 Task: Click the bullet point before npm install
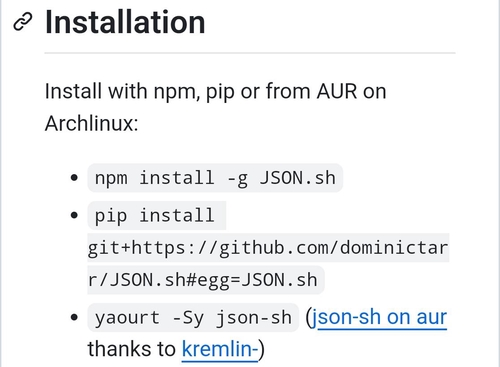74,178
